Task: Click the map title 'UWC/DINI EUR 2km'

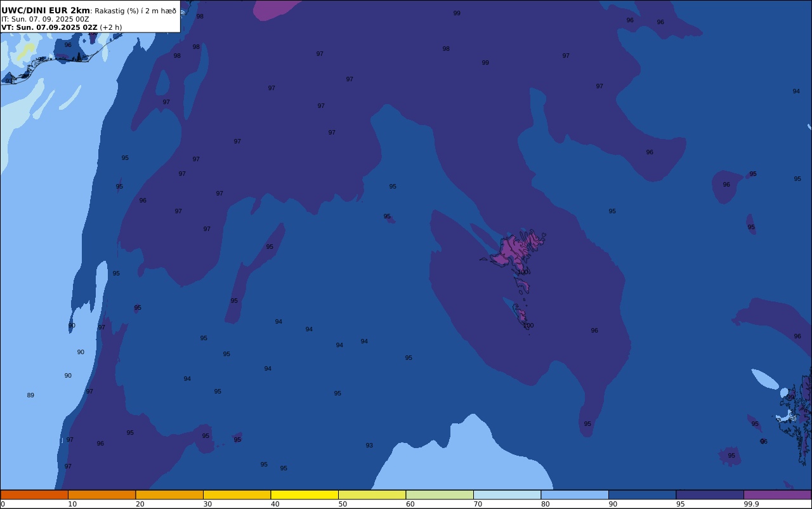Action: point(46,10)
